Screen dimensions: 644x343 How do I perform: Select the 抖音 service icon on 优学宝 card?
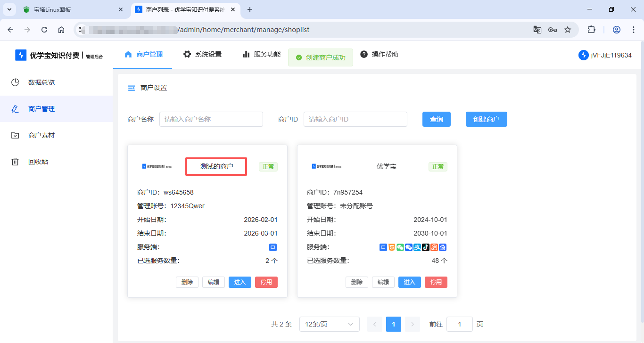[x=426, y=247]
